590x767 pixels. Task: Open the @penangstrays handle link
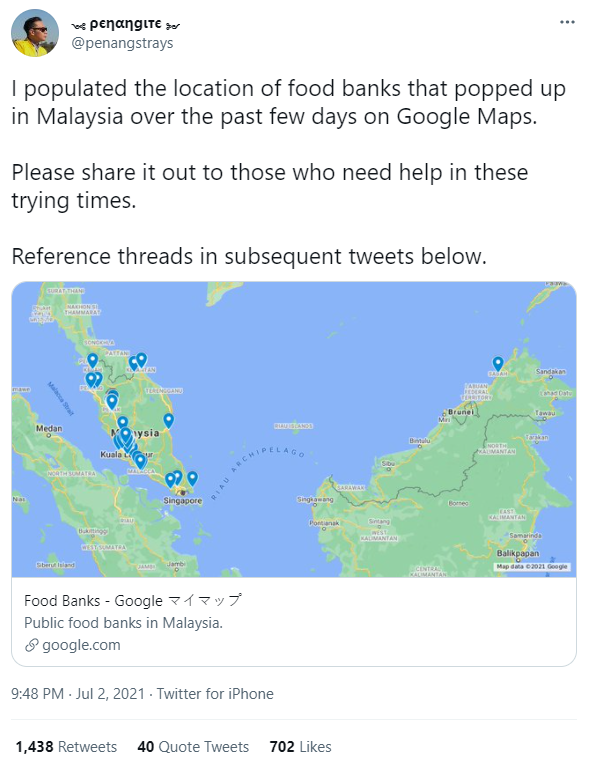[122, 43]
